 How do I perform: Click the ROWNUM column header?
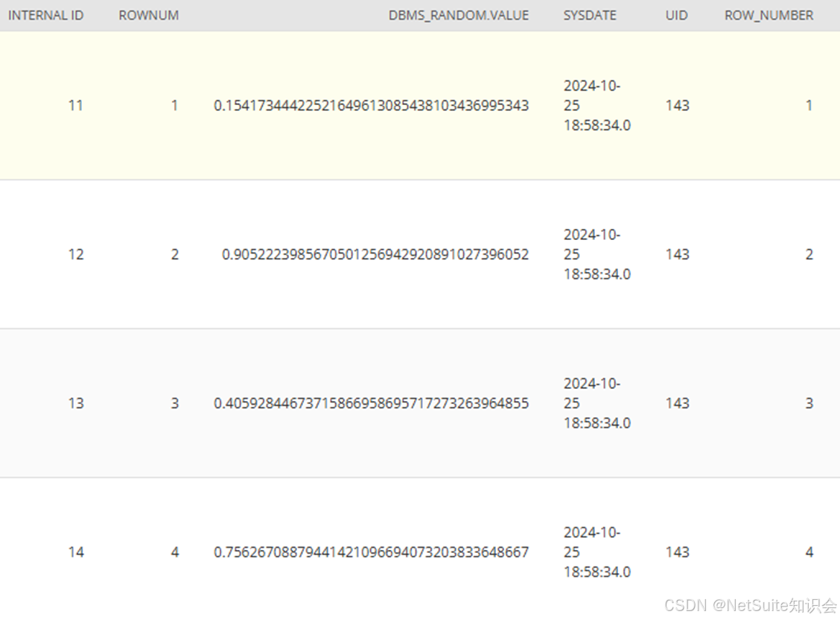pyautogui.click(x=147, y=15)
